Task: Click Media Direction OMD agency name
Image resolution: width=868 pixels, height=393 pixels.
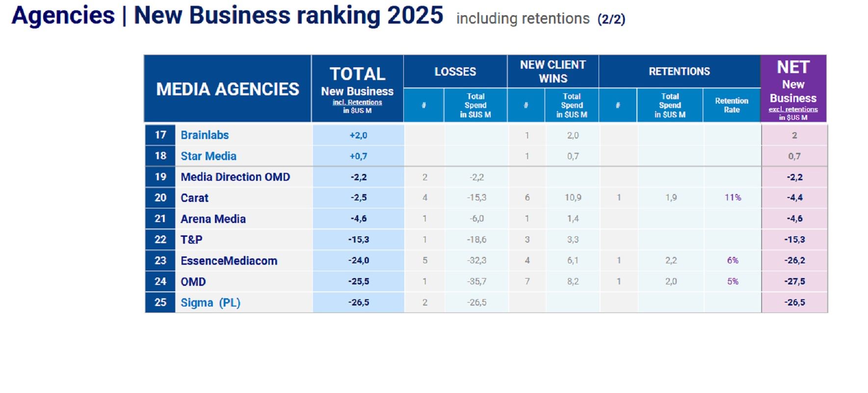Action: point(235,177)
